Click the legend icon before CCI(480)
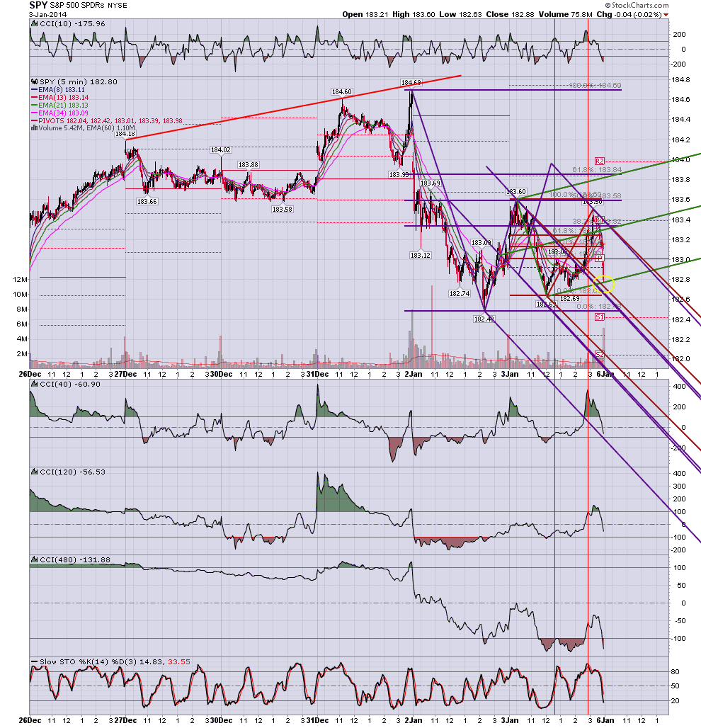 tap(35, 559)
